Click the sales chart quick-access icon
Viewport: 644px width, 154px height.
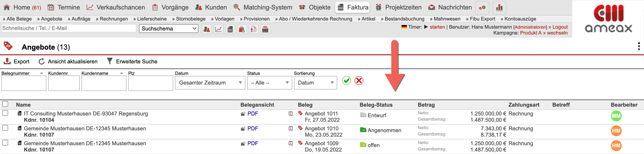(218, 29)
